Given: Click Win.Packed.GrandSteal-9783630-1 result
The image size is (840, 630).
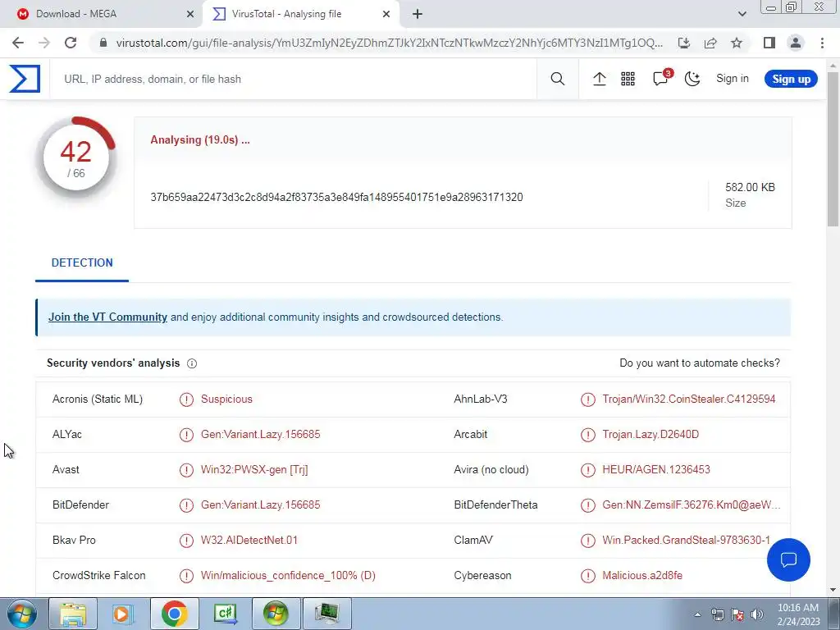Looking at the screenshot, I should point(687,540).
